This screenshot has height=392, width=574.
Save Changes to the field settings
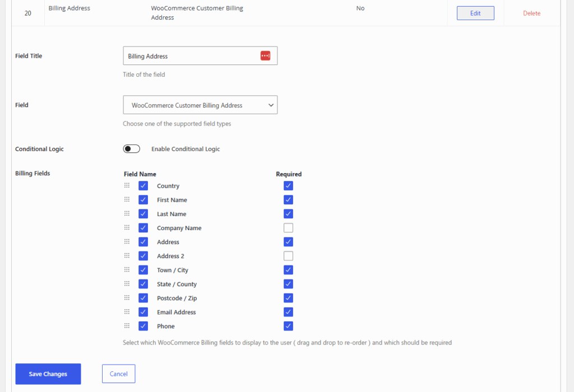point(48,374)
